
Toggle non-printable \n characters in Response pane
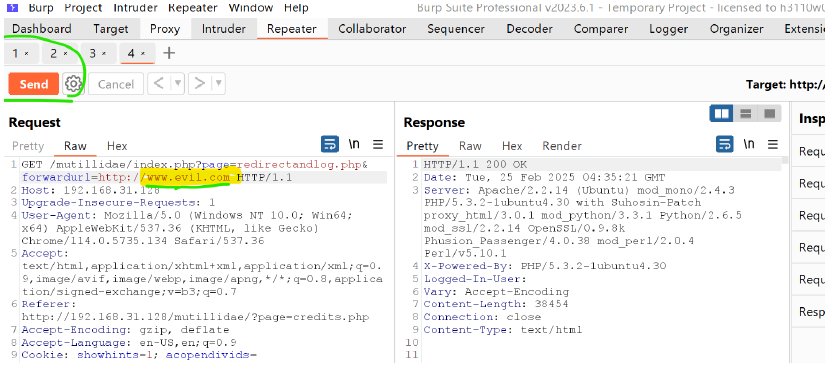click(749, 144)
